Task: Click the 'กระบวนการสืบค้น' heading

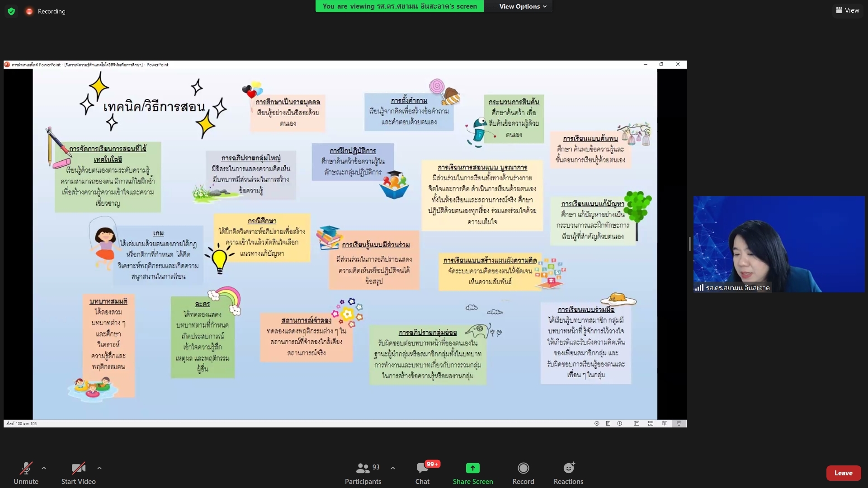Action: point(514,102)
